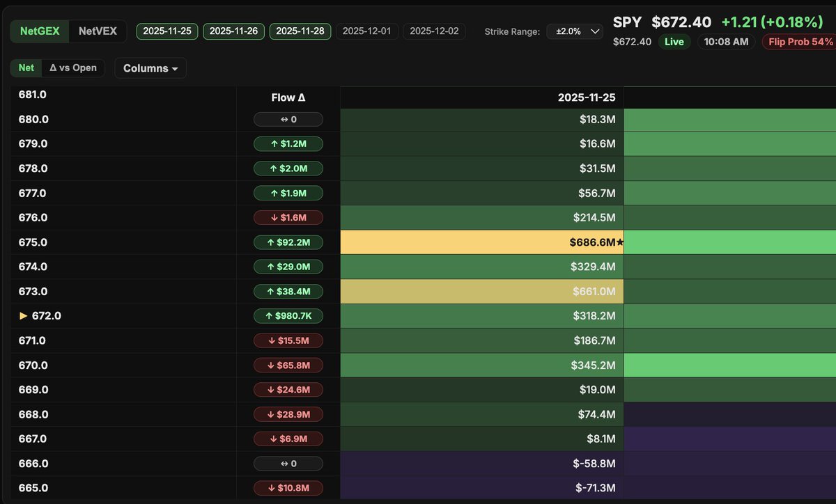Click the $-58.8M negative gamma cell
The width and height of the screenshot is (836, 504).
[482, 463]
